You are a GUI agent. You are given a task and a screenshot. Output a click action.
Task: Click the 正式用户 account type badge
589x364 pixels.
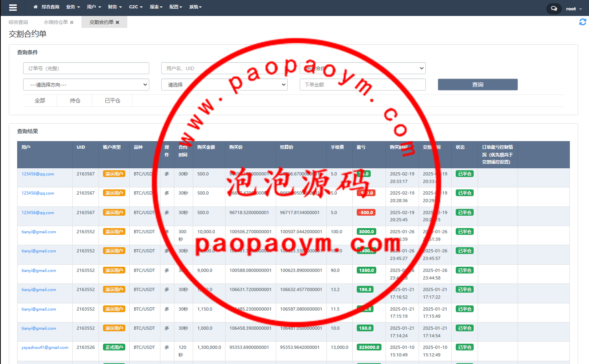(x=114, y=347)
